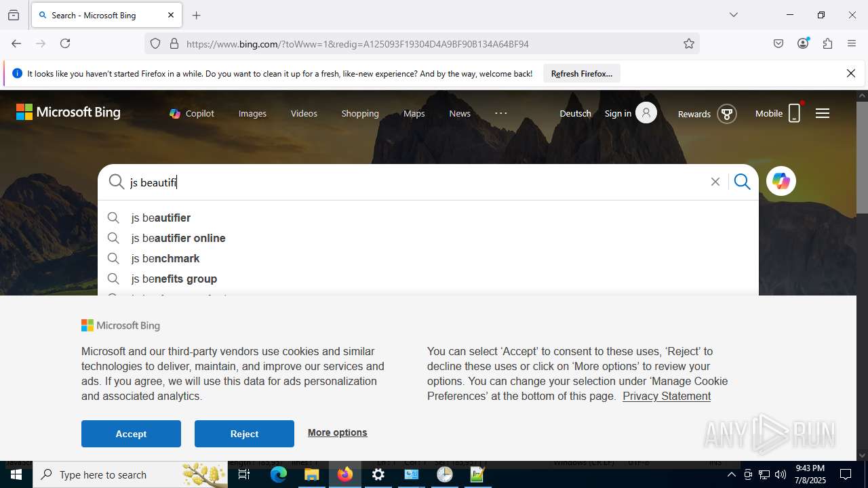Image resolution: width=868 pixels, height=488 pixels.
Task: Open the Save to Pocket icon
Action: 778,43
